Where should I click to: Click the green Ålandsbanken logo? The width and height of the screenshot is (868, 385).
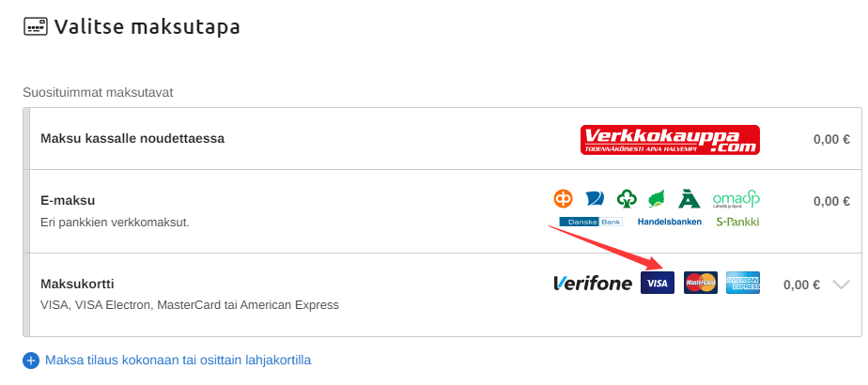[690, 199]
